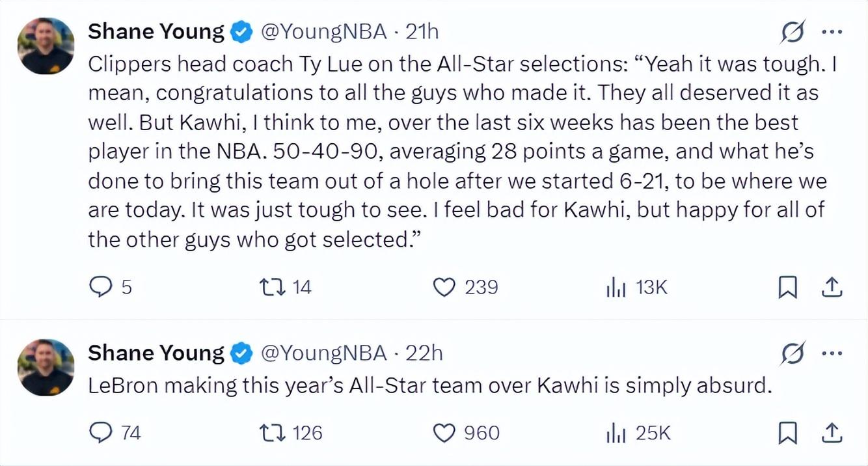
Task: Bookmark the LeBron over Kawhi tweet
Action: (x=787, y=433)
